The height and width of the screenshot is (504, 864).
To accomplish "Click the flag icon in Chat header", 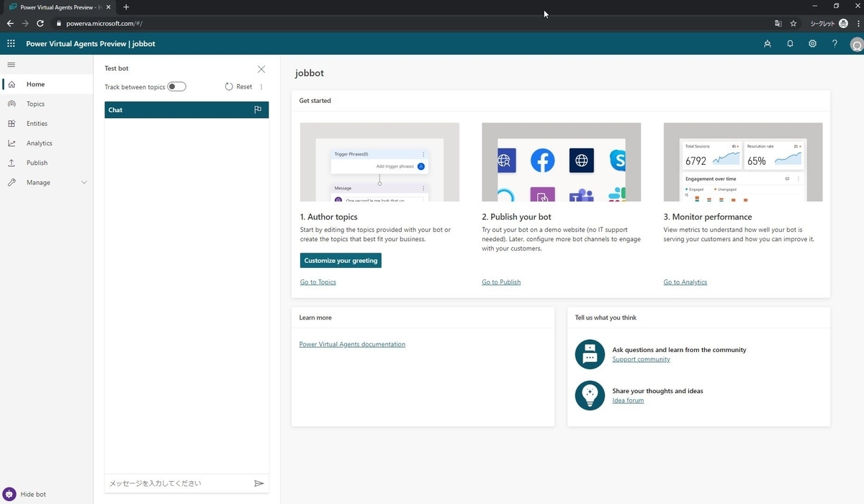I will tap(258, 110).
